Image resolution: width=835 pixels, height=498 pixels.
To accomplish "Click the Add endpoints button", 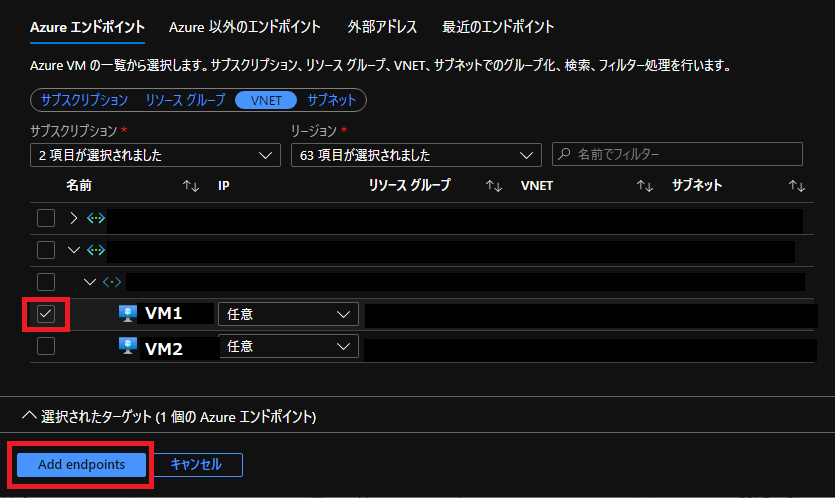I will [81, 464].
